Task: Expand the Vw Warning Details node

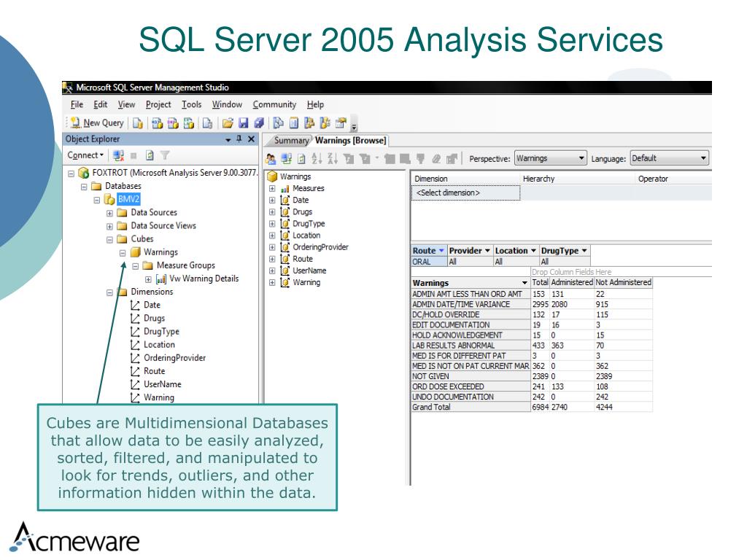Action: (148, 279)
